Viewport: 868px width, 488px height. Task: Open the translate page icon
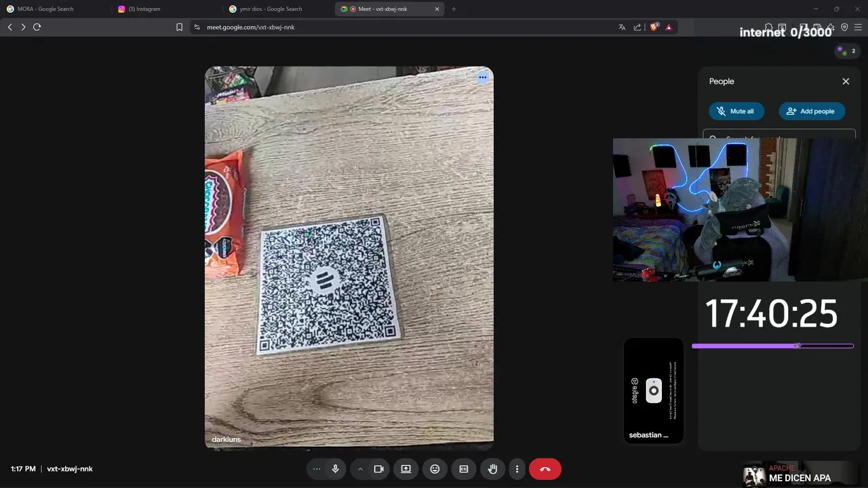(x=622, y=27)
